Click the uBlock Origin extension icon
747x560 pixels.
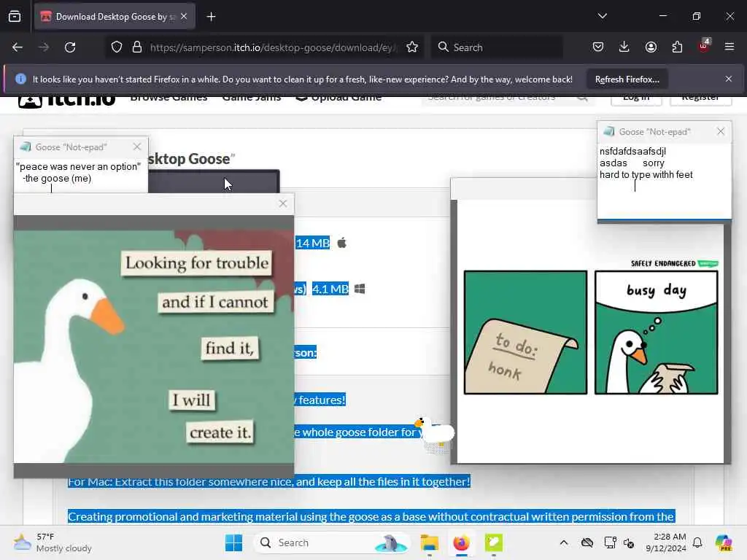[704, 46]
